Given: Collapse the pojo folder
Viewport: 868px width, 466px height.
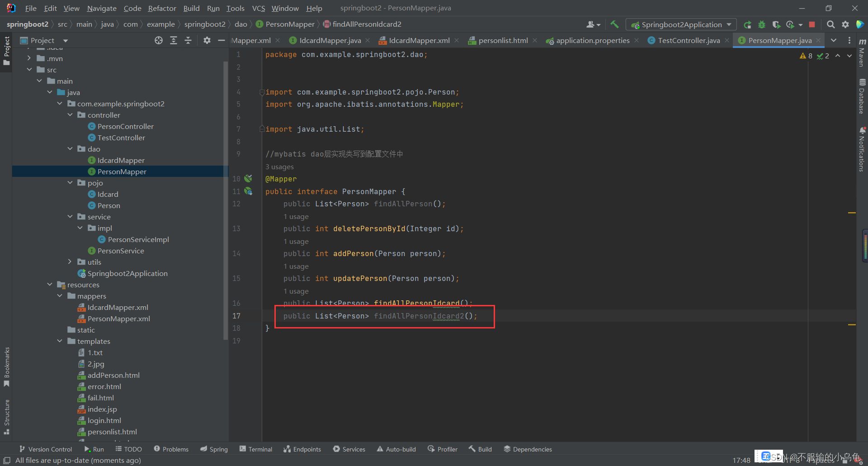Looking at the screenshot, I should [70, 183].
